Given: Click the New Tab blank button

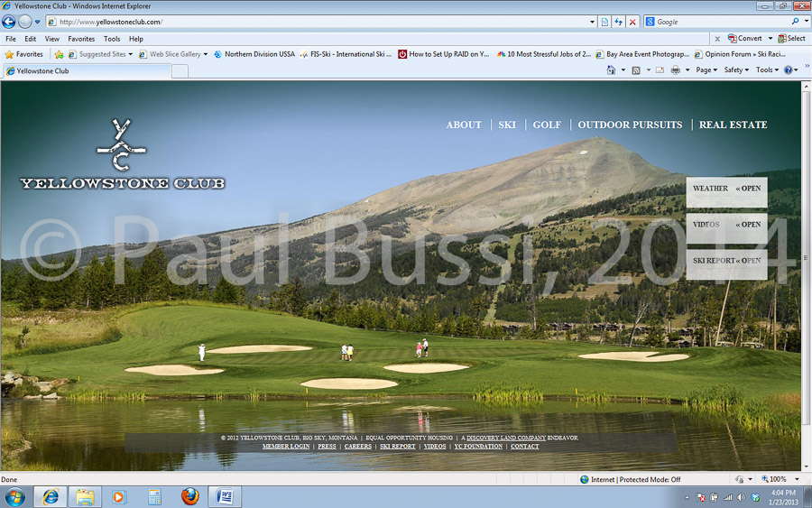Looking at the screenshot, I should point(180,71).
